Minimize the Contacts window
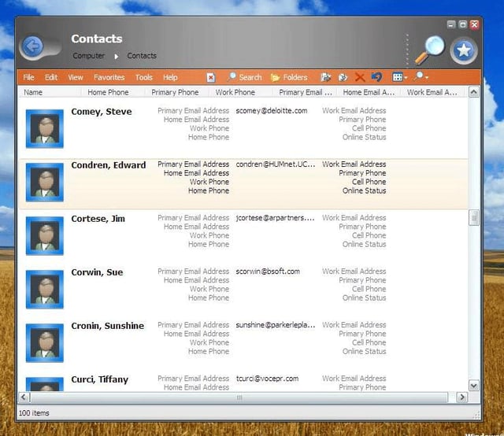The height and width of the screenshot is (436, 504). 451,24
